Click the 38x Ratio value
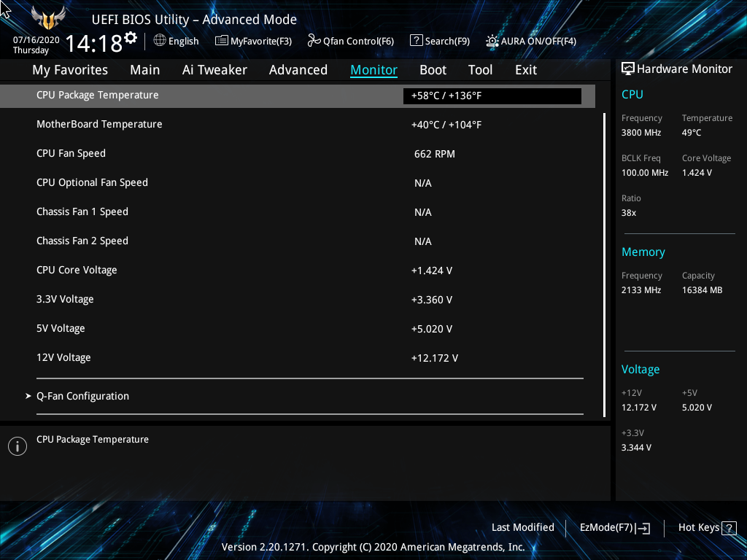Image resolution: width=747 pixels, height=560 pixels. [628, 213]
